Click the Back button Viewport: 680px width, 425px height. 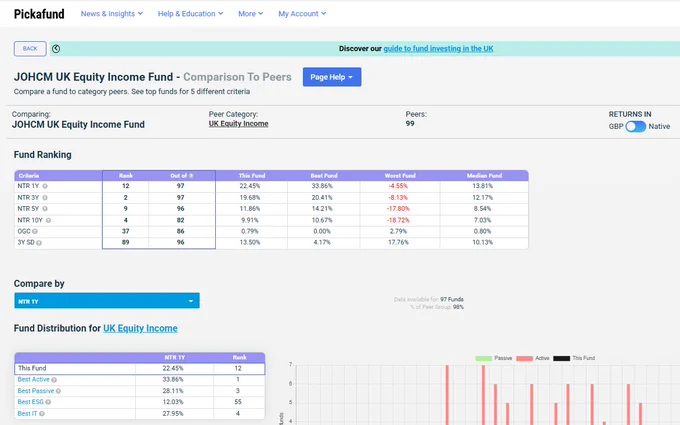point(30,49)
